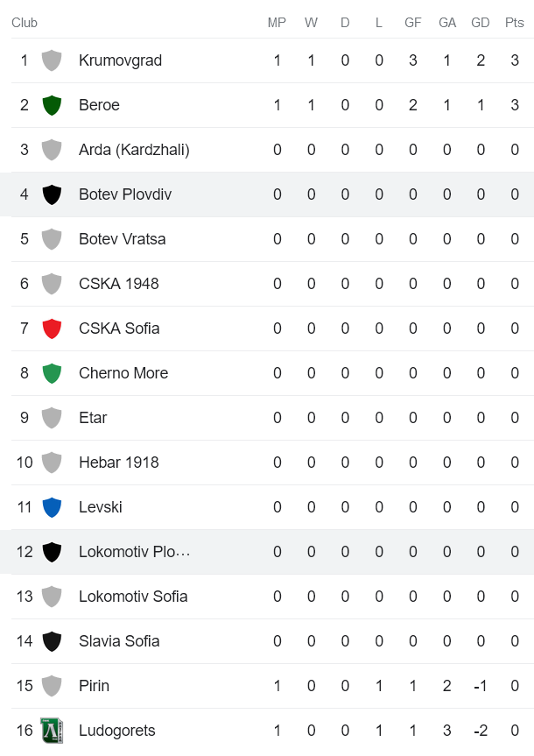Click the MP column header
The image size is (534, 756).
coord(277,23)
